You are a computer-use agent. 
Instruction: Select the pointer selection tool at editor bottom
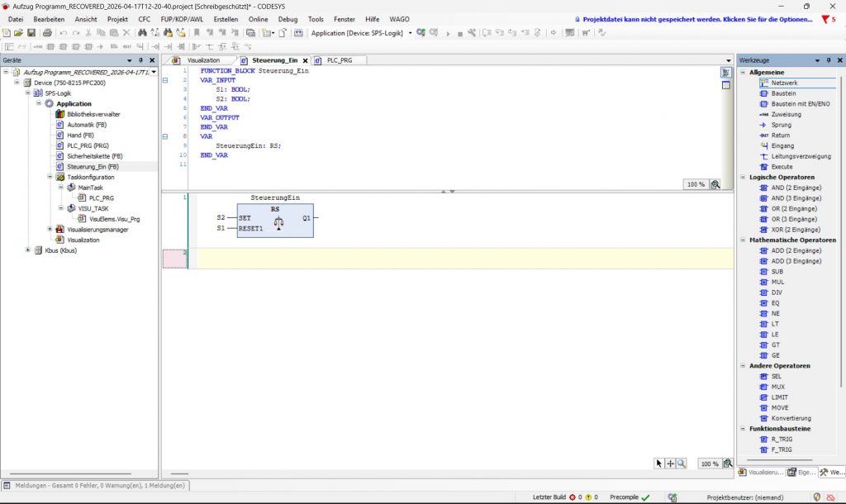point(658,464)
